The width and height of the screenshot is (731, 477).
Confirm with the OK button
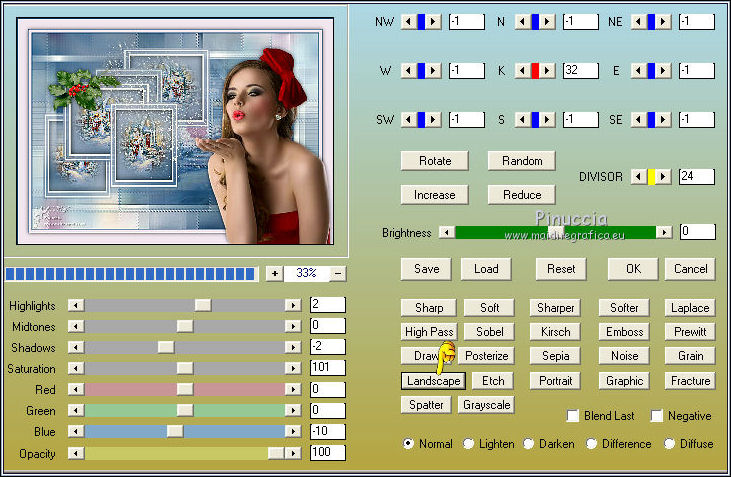pyautogui.click(x=633, y=269)
